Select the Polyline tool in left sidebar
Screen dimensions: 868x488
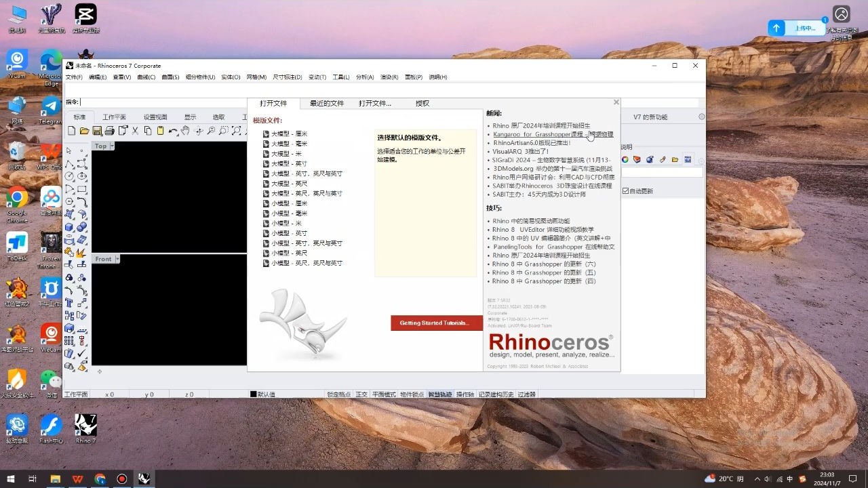69,164
